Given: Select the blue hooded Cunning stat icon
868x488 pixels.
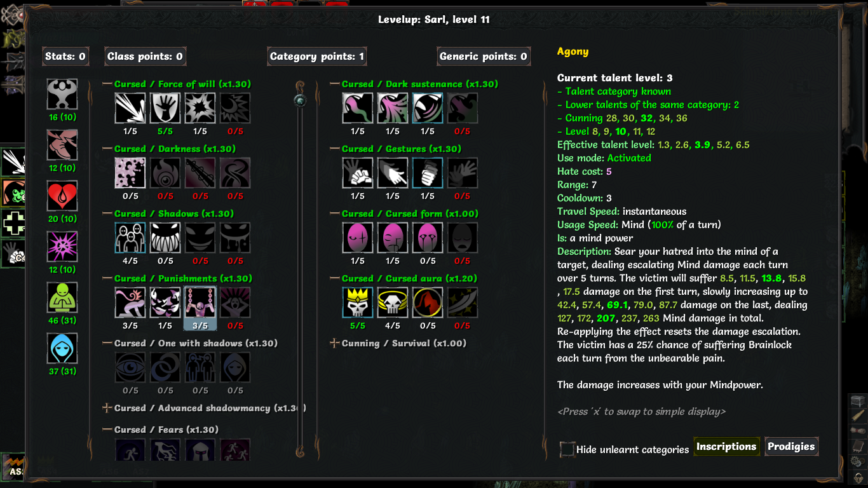Looking at the screenshot, I should tap(62, 349).
